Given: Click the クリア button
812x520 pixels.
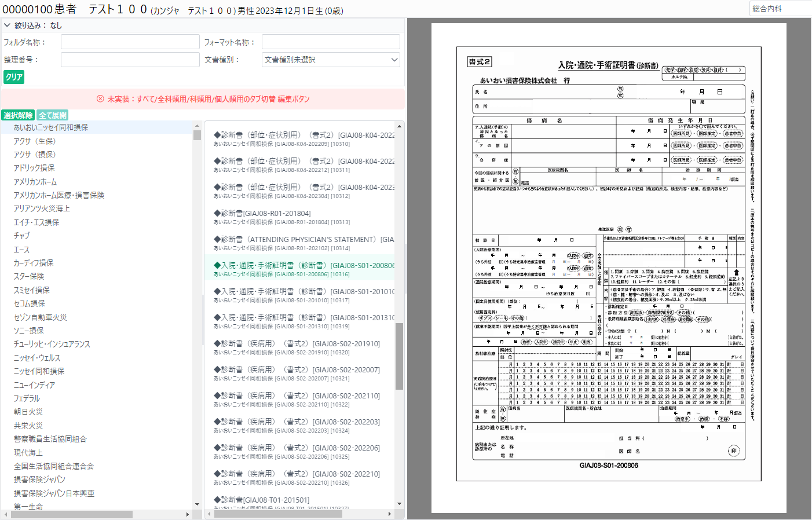Looking at the screenshot, I should point(14,77).
